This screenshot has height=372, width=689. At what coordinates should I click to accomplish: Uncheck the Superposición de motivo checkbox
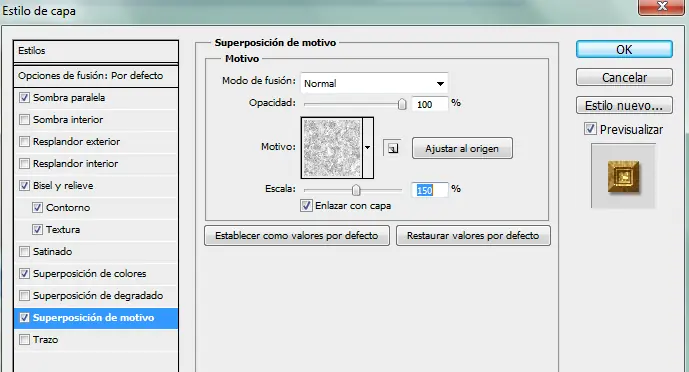[25, 317]
